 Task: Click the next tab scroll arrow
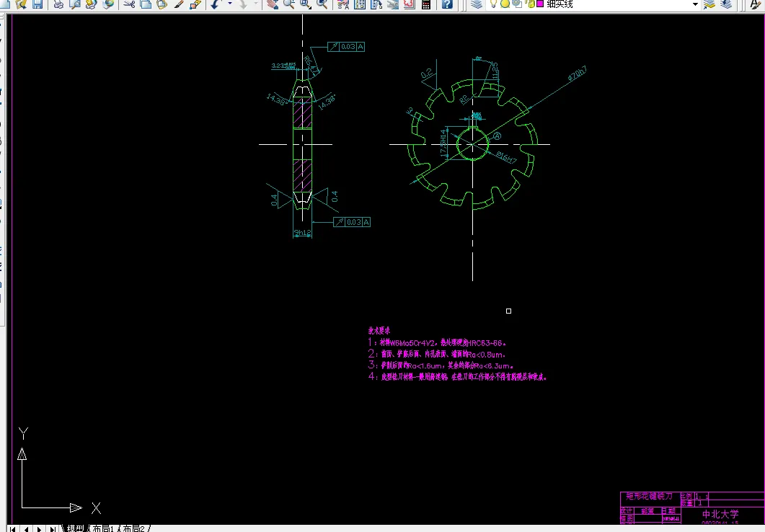tap(39, 529)
